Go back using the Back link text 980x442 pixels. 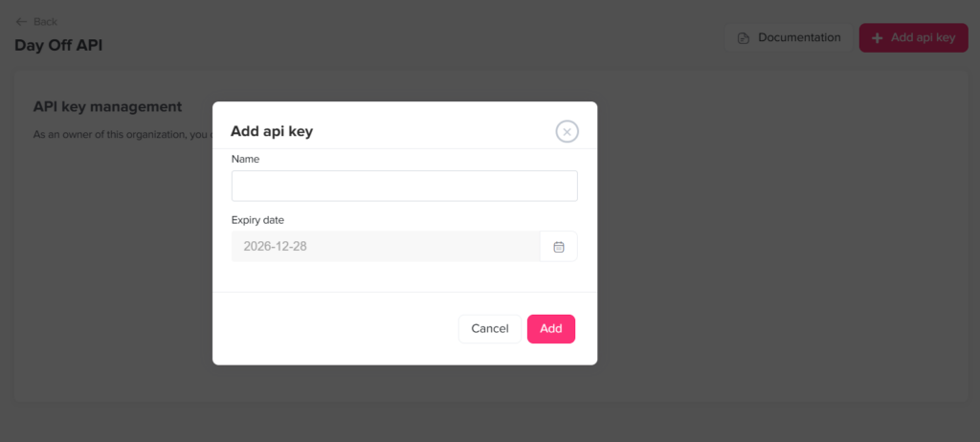pyautogui.click(x=45, y=21)
